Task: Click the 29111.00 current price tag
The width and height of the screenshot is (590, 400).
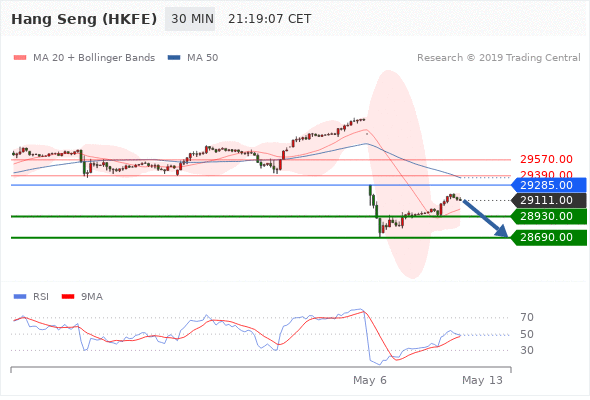Action: [549, 200]
